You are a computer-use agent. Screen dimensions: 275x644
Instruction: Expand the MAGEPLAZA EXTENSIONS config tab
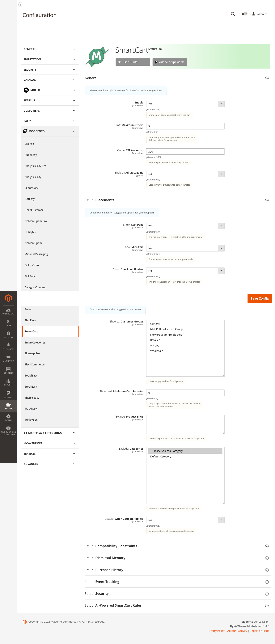50,433
